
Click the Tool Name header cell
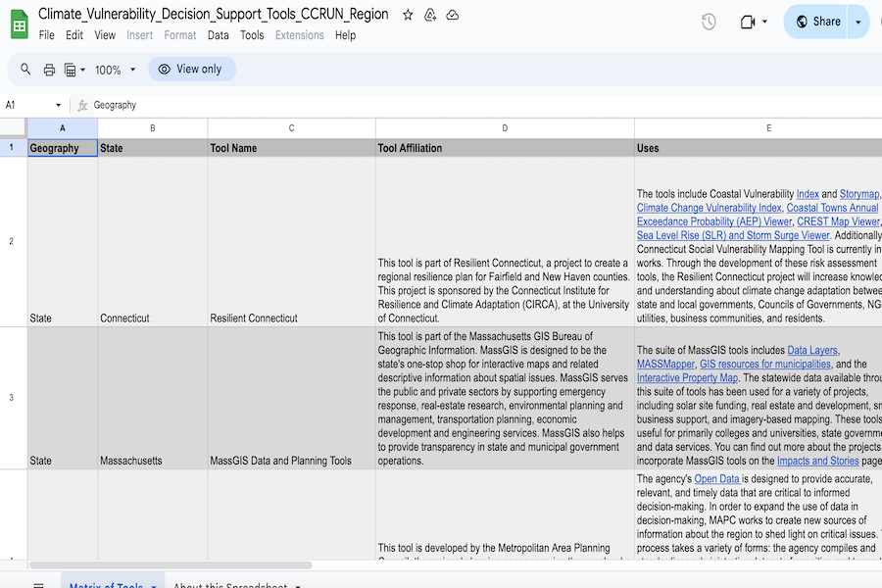pos(291,148)
